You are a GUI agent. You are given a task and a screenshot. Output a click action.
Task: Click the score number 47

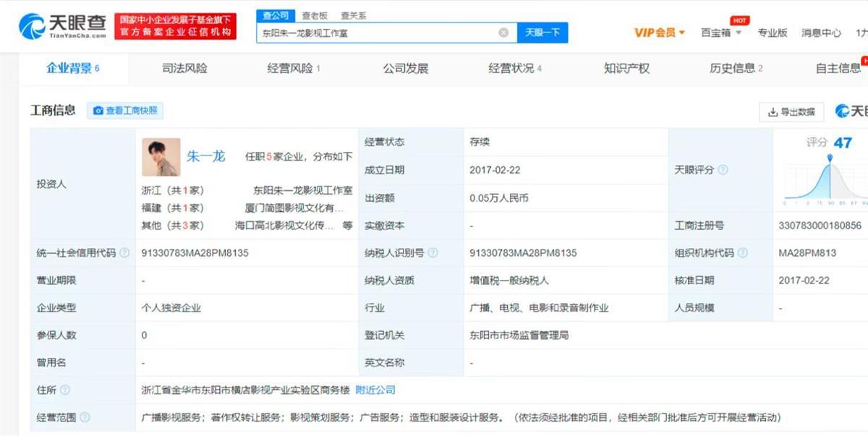coord(843,142)
